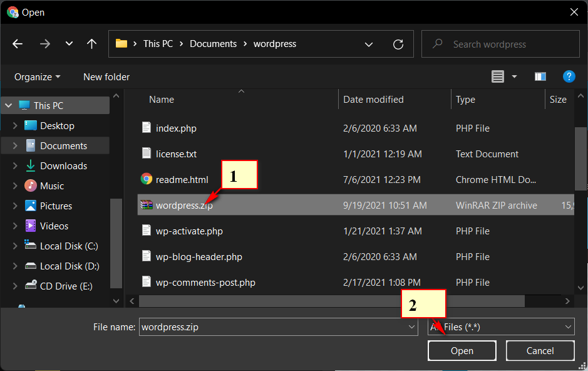Image resolution: width=588 pixels, height=371 pixels.
Task: Collapse the This PC tree node
Action: (9, 106)
